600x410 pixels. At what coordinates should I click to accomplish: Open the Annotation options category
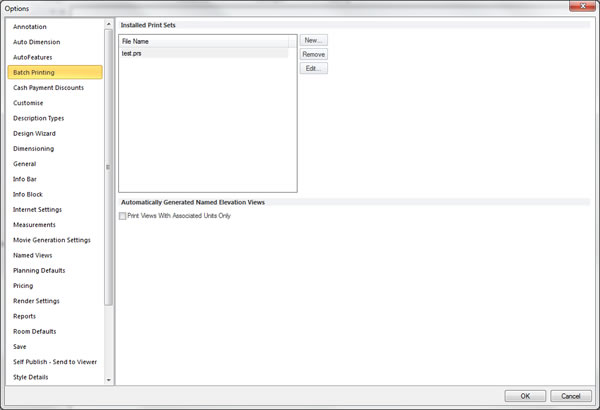pyautogui.click(x=30, y=26)
